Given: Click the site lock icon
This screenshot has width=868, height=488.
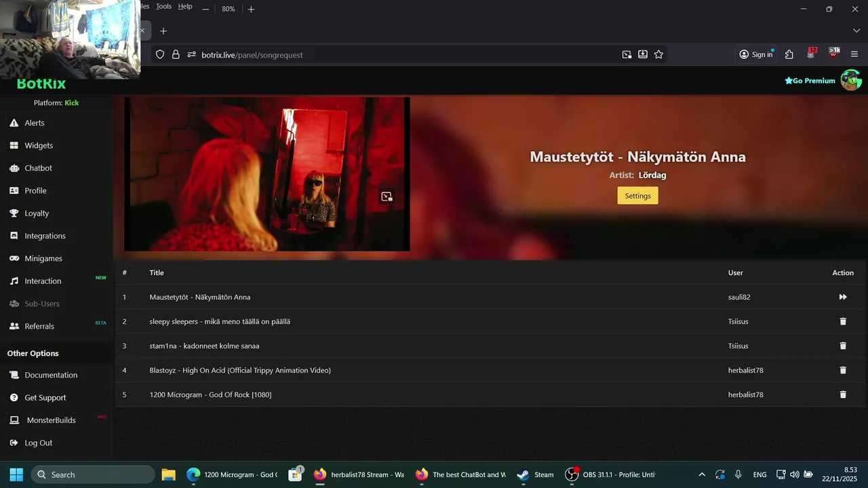Looking at the screenshot, I should pos(176,55).
